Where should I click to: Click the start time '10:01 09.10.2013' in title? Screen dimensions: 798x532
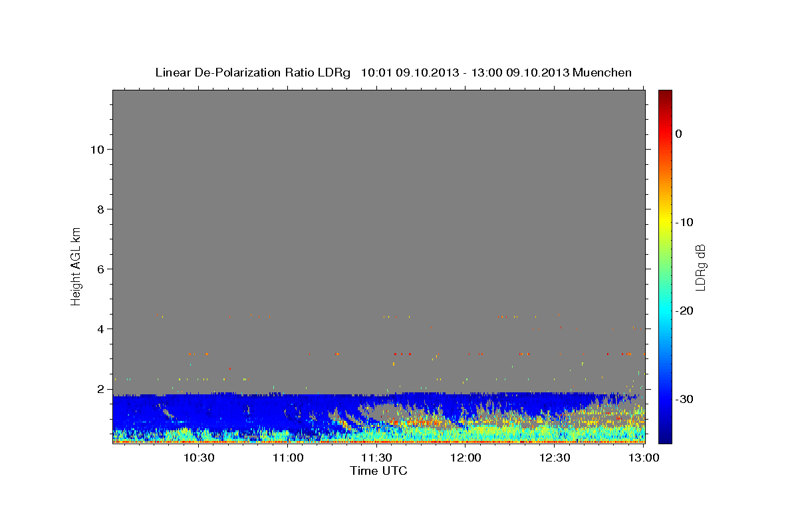pyautogui.click(x=409, y=72)
